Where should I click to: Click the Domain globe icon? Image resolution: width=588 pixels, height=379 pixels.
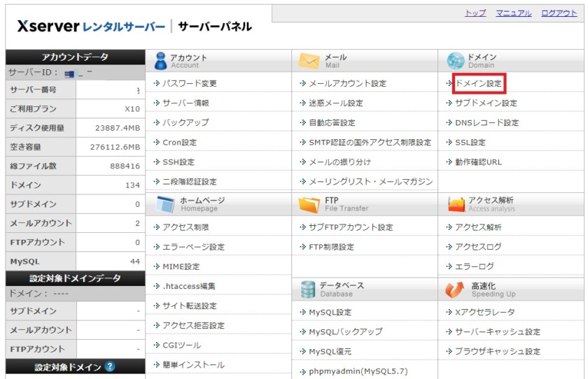[456, 61]
